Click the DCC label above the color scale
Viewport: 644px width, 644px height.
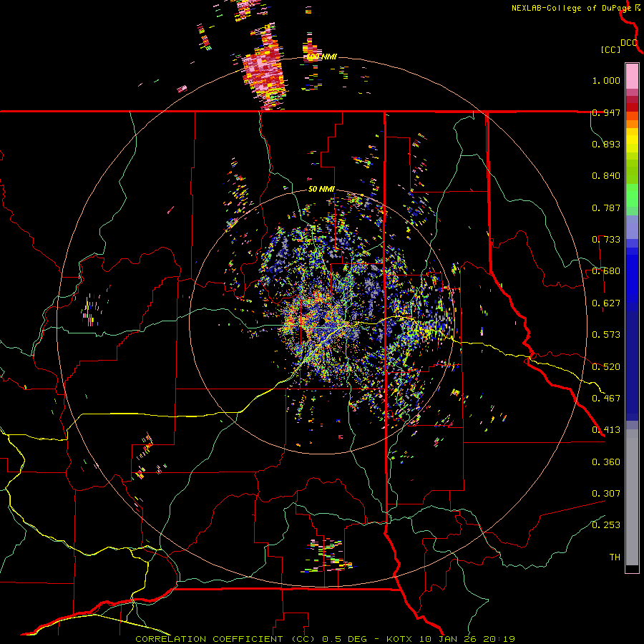[628, 43]
